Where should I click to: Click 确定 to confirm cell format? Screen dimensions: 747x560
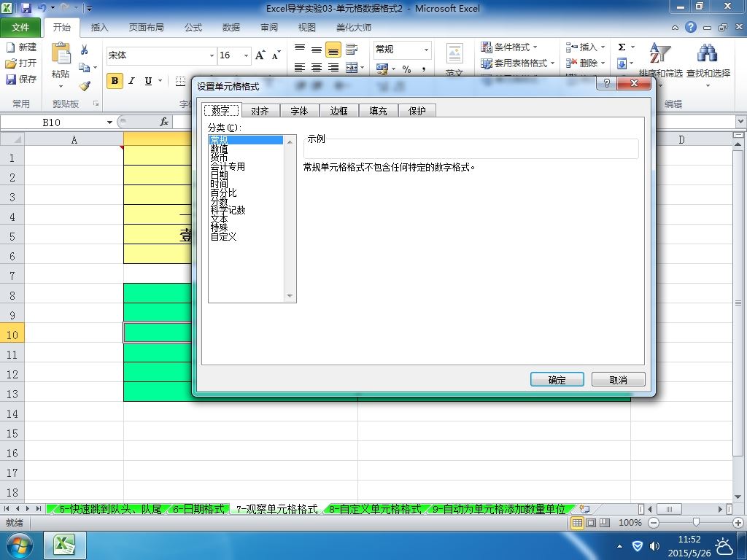tap(557, 379)
